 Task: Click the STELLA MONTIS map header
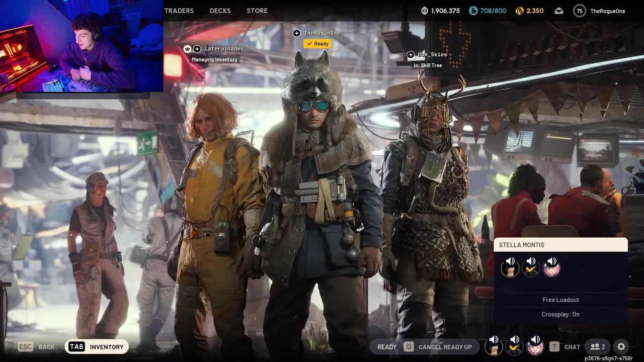(x=560, y=245)
